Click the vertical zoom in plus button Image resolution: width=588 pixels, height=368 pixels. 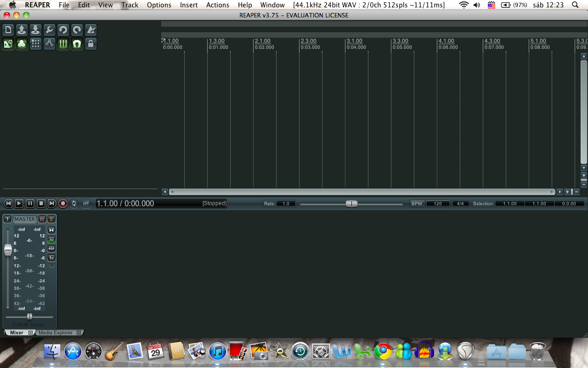point(584,175)
